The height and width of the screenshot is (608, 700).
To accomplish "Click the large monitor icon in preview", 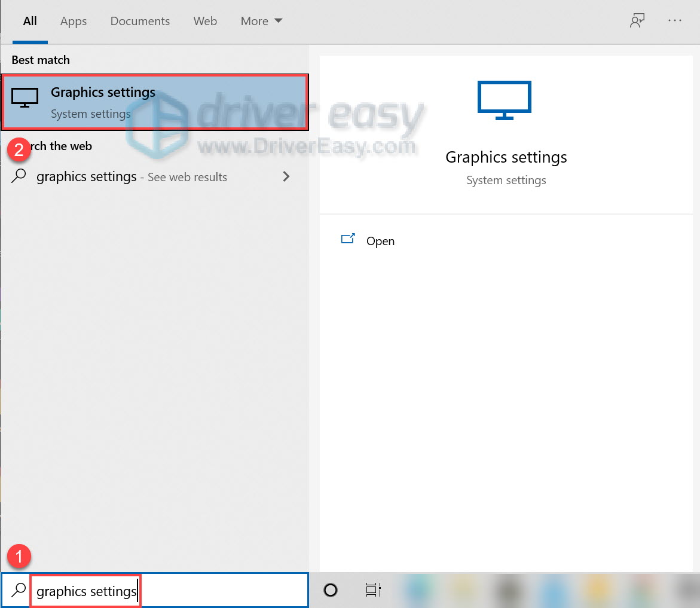I will (505, 100).
